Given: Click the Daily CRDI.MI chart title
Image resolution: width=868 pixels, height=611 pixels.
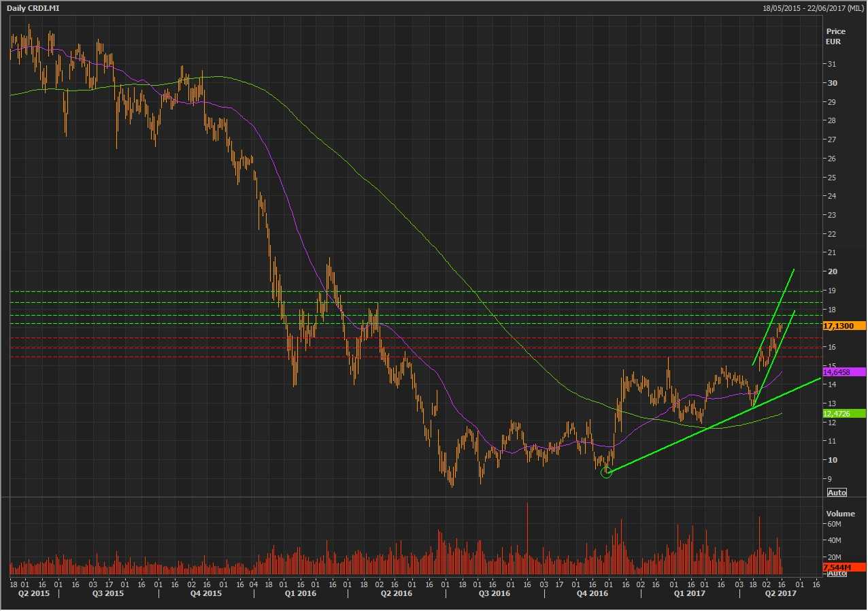Looking at the screenshot, I should pos(31,7).
